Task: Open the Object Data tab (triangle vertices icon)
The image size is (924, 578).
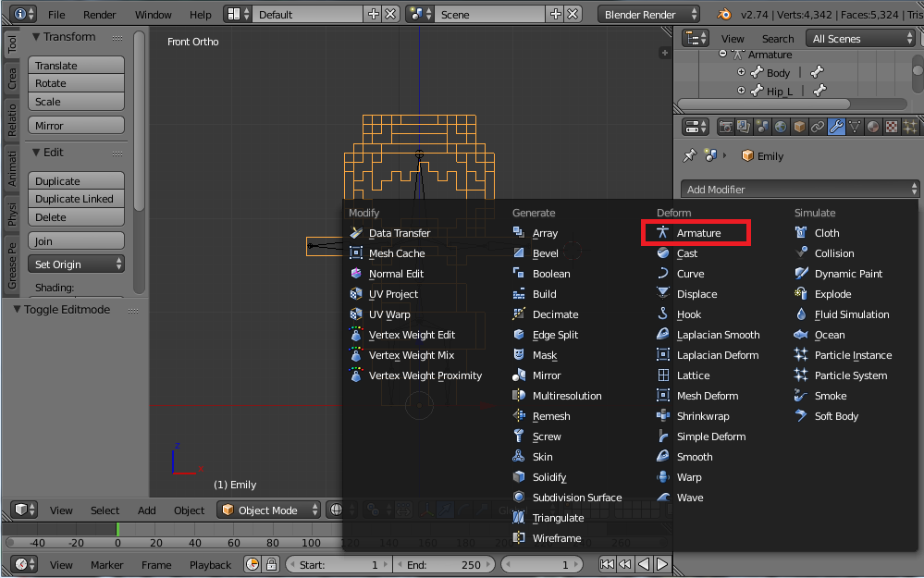Action: 855,127
